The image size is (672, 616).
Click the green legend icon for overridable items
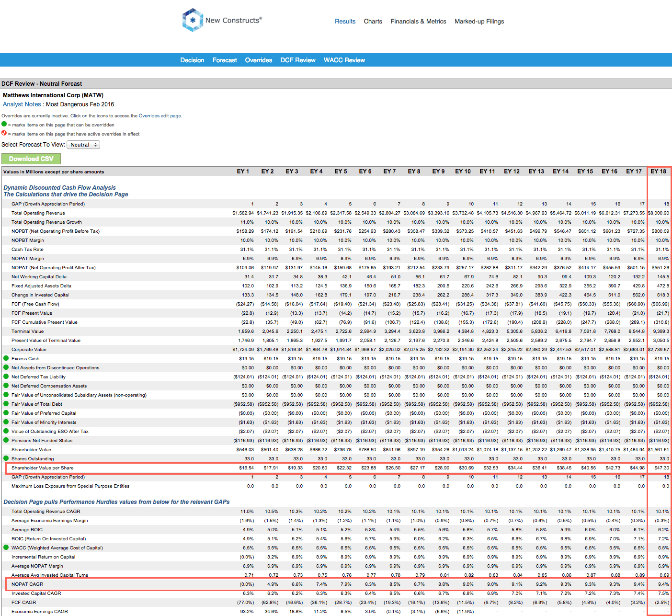(x=4, y=124)
